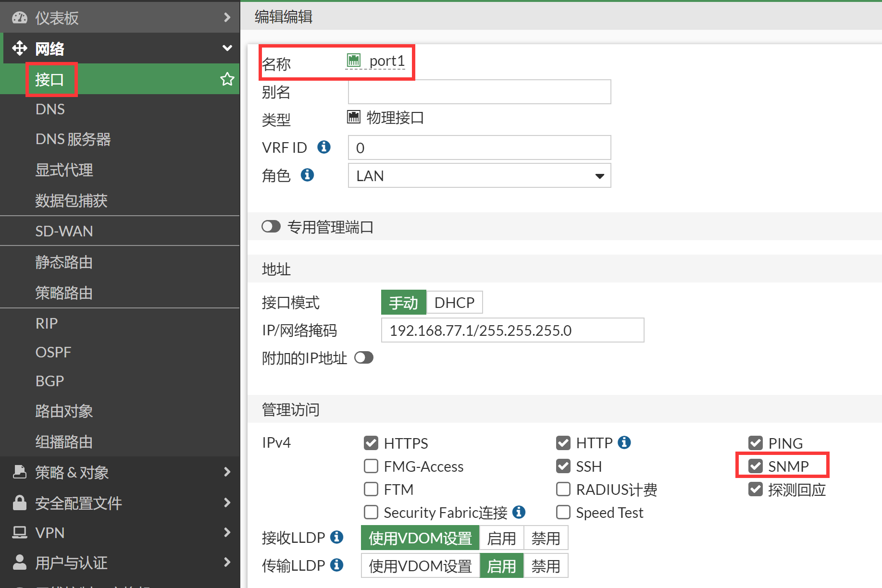This screenshot has height=588, width=882.
Task: Open the SD-WAN menu item
Action: pyautogui.click(x=64, y=231)
